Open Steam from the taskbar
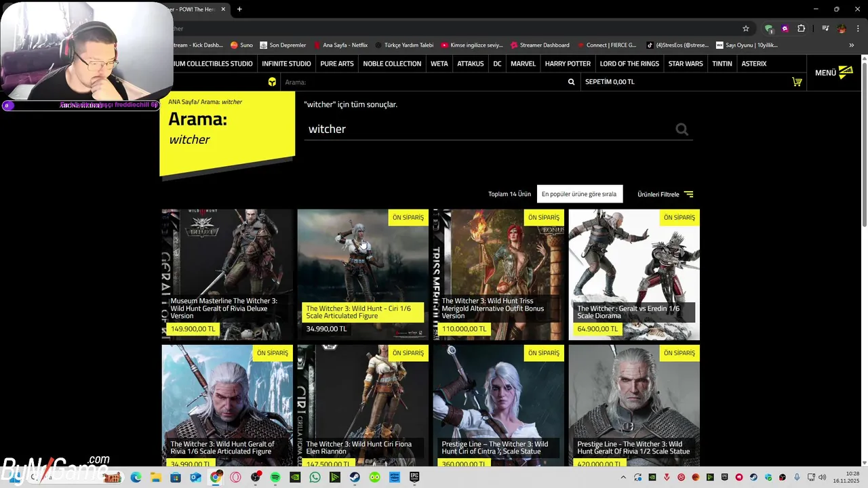 point(355,477)
